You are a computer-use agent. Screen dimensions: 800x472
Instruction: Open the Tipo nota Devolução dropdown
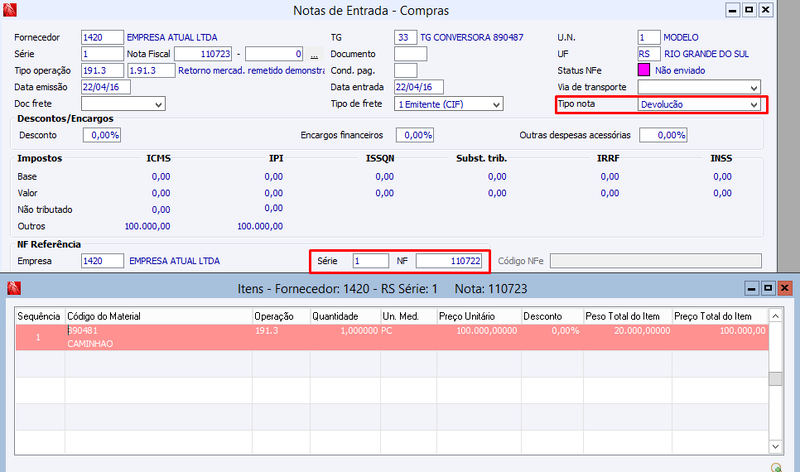699,104
